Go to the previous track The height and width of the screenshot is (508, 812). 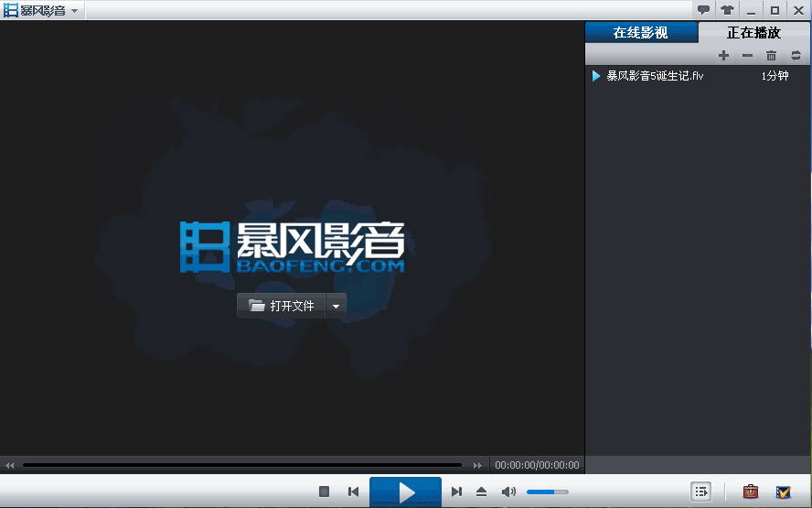353,492
